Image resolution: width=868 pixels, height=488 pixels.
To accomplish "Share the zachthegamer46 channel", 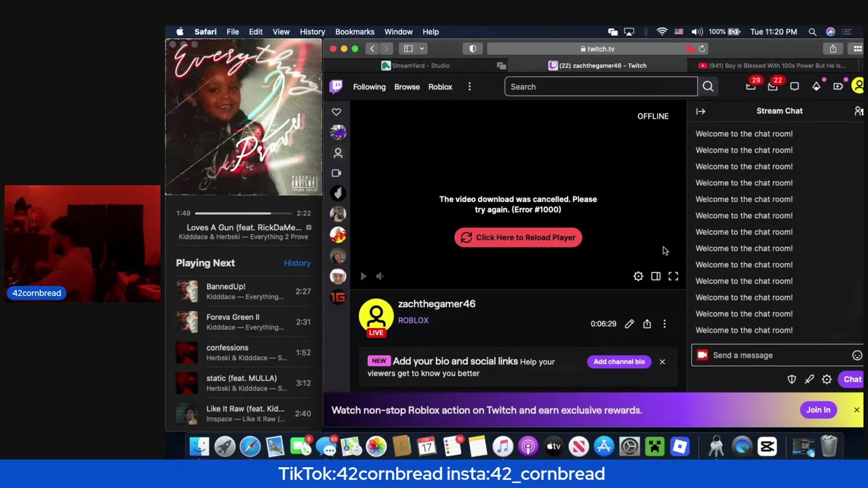I will point(647,324).
